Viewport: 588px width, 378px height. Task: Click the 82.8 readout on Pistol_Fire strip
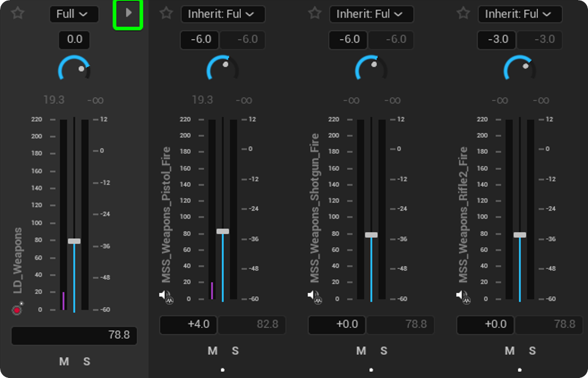point(252,325)
